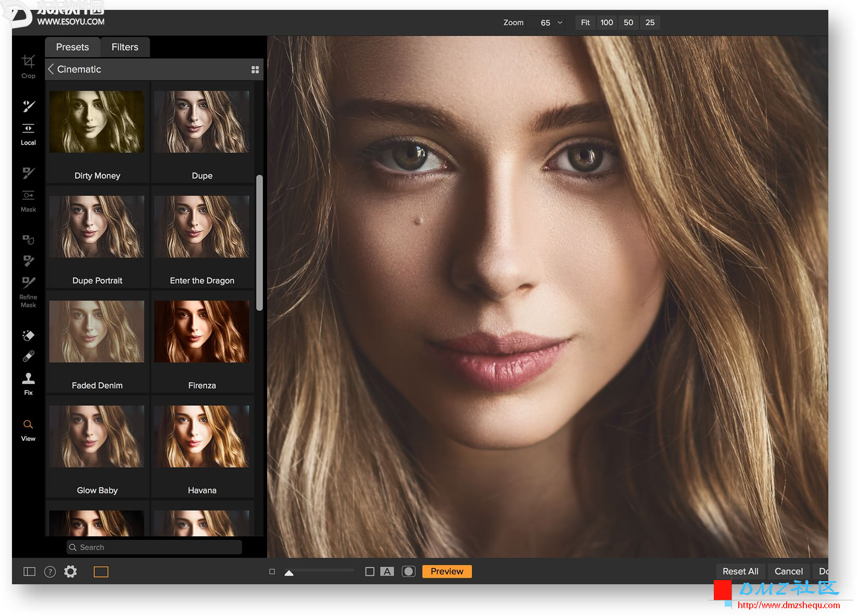The height and width of the screenshot is (616, 858).
Task: Select the Perfect Eraser tool
Action: coord(28,336)
